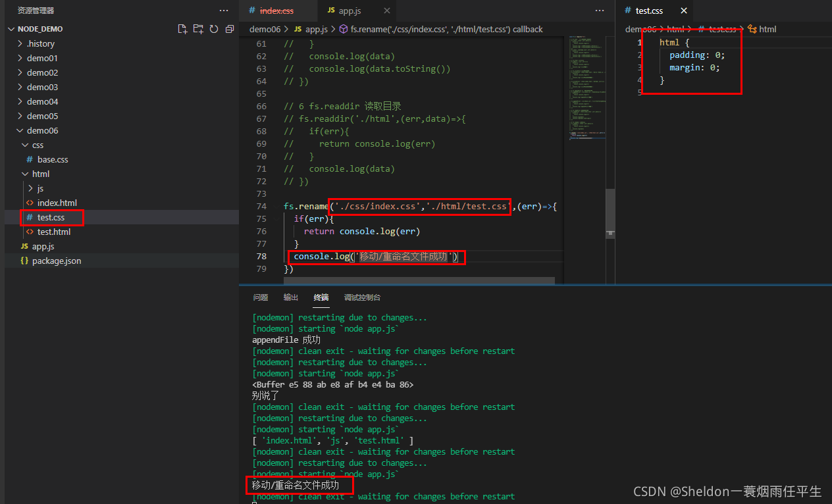The image size is (832, 504).
Task: Open editor group more actions ellipsis
Action: pos(599,11)
